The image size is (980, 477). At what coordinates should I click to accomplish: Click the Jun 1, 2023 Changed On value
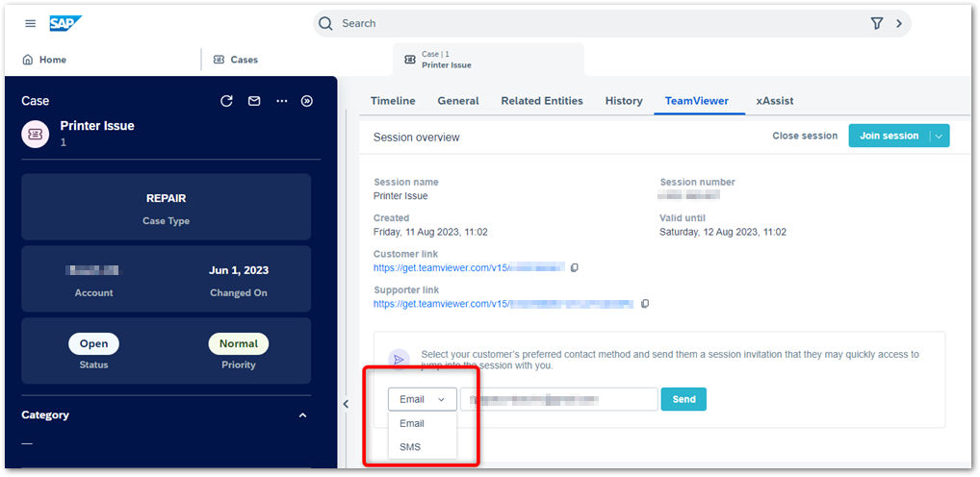click(239, 271)
